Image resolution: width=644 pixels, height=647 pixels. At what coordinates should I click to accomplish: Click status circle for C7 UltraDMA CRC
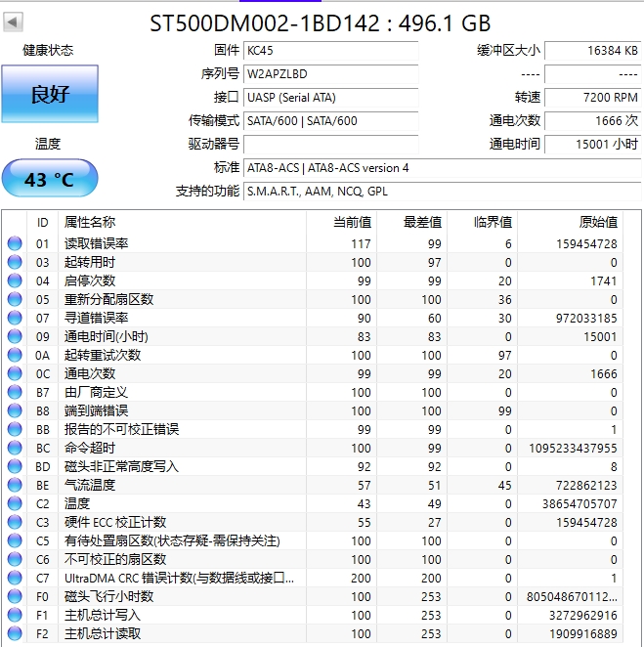[x=15, y=578]
